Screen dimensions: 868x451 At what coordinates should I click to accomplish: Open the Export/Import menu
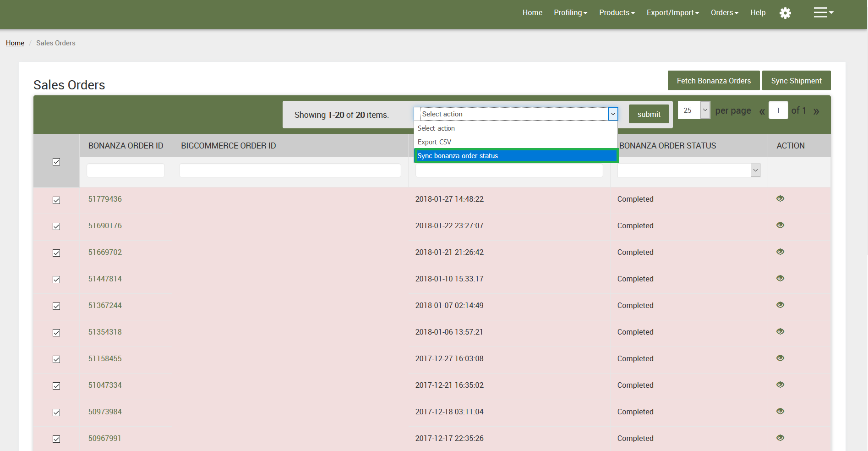coord(672,13)
